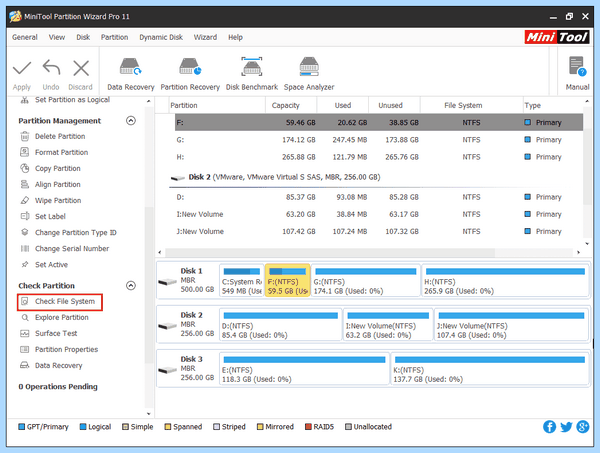Screen dimensions: 600x453
Task: Select the E:(NTFS) block on Disk 3
Action: click(x=304, y=369)
